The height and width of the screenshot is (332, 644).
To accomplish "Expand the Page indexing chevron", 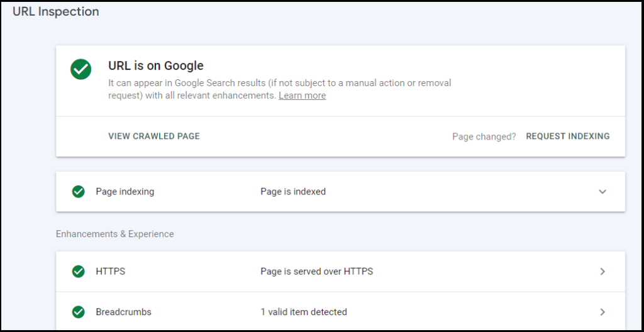I will [602, 192].
